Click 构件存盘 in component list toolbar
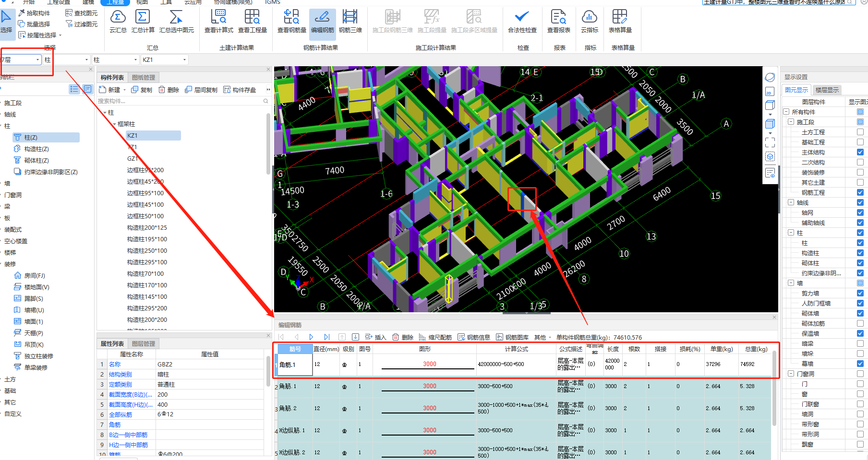The width and height of the screenshot is (868, 460). (240, 90)
